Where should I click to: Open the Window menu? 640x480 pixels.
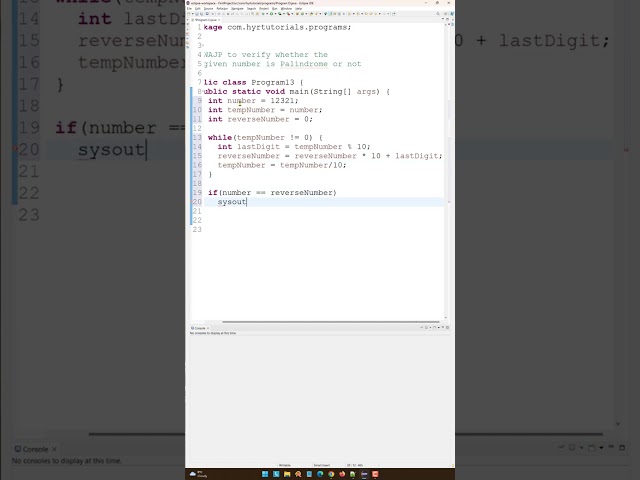pos(286,9)
